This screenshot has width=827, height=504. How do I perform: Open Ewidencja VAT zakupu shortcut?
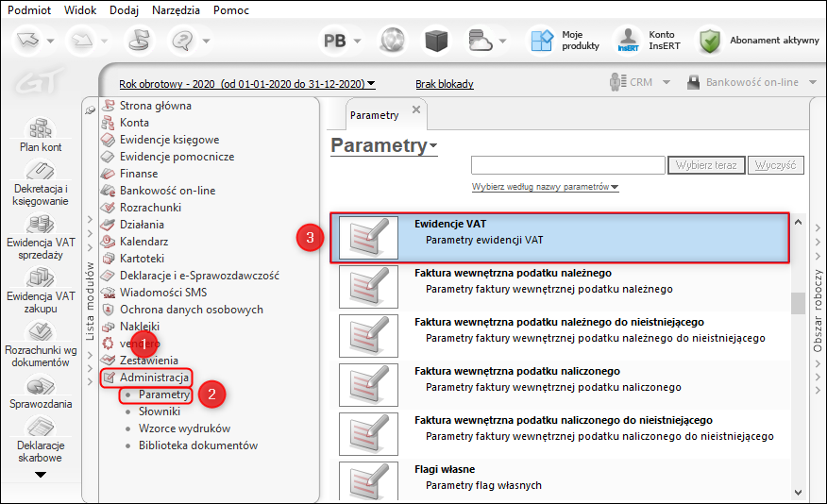41,291
